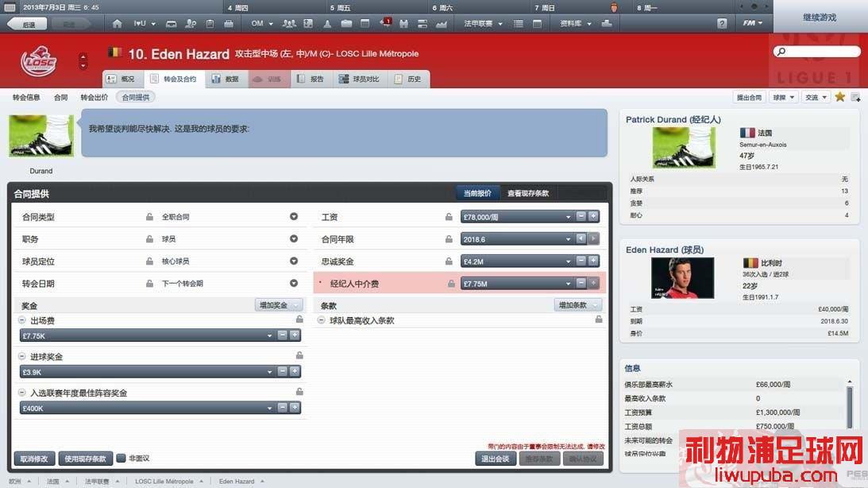
Task: Click the 取消修改 button
Action: pyautogui.click(x=34, y=459)
